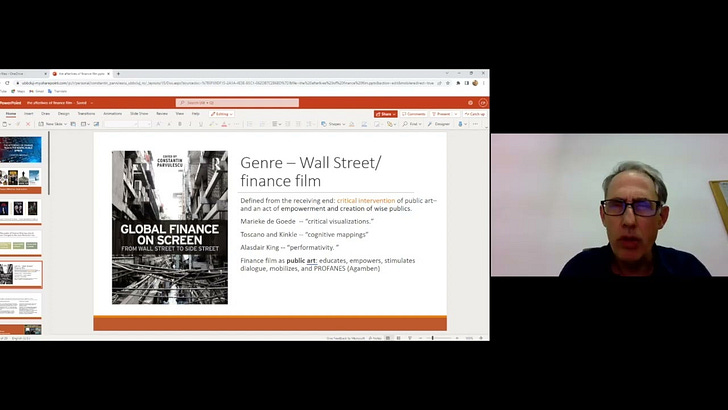The width and height of the screenshot is (728, 410).
Task: Click the shape outline pen icon
Action: [364, 124]
